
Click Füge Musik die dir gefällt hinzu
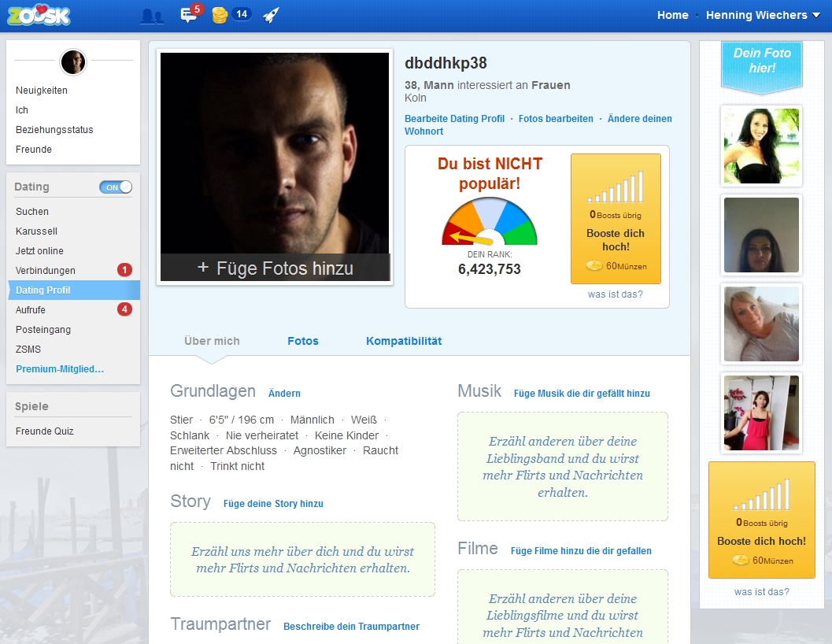tap(582, 394)
